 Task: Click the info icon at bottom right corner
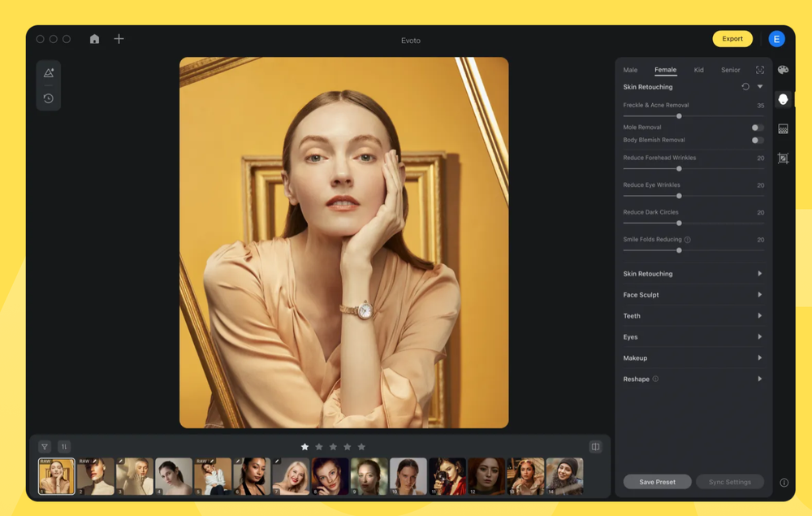click(x=784, y=483)
